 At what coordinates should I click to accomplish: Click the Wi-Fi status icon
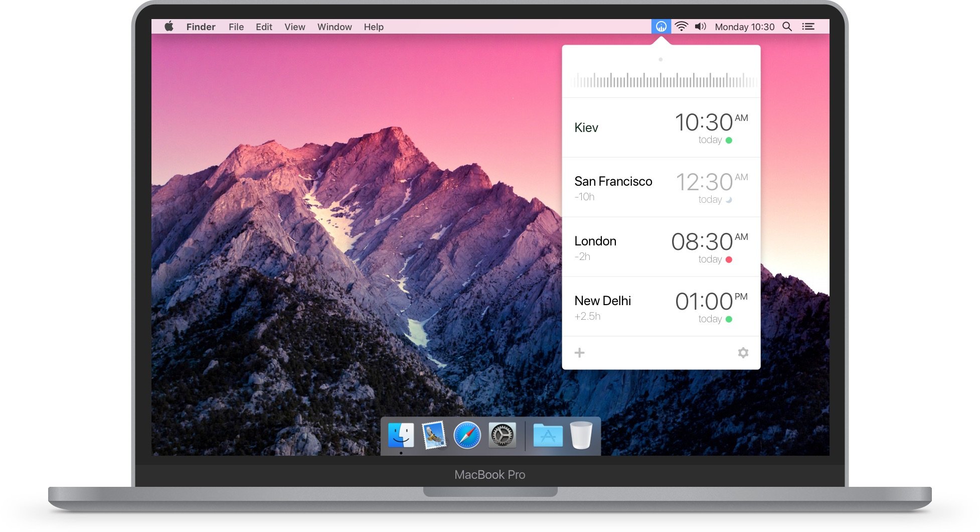(x=681, y=26)
